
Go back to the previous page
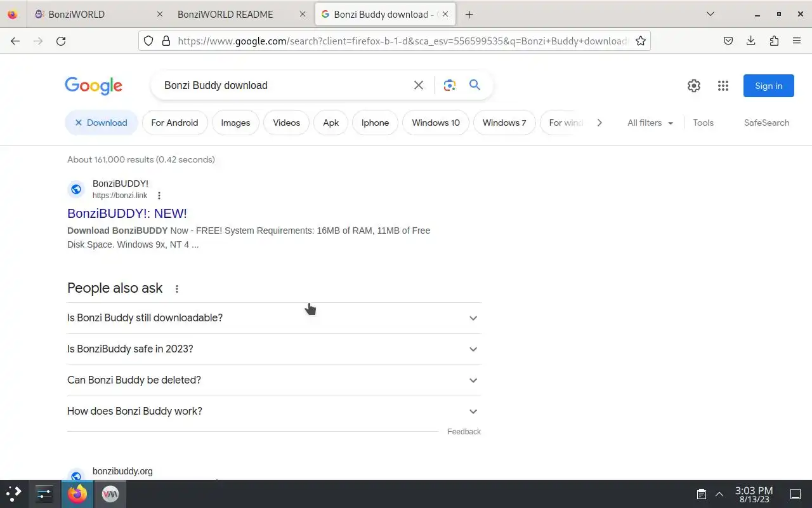point(15,41)
